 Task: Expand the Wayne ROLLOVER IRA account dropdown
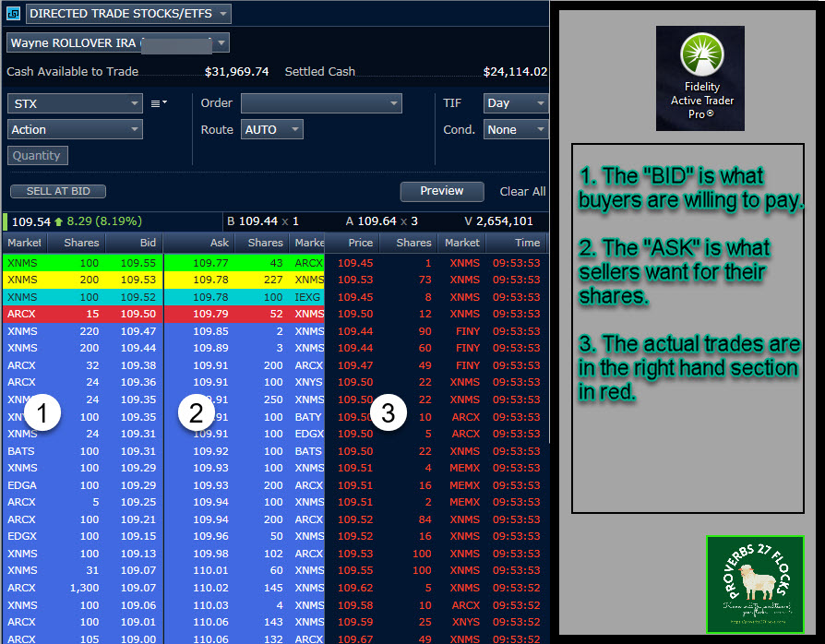point(118,43)
